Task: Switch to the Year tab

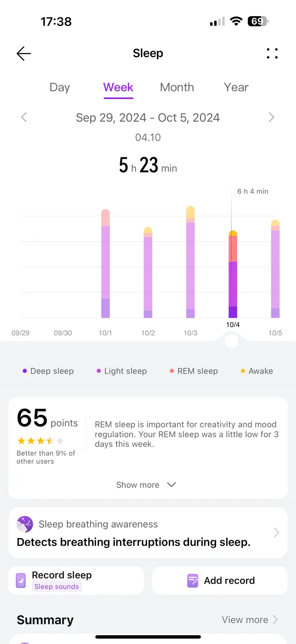Action: [x=236, y=87]
